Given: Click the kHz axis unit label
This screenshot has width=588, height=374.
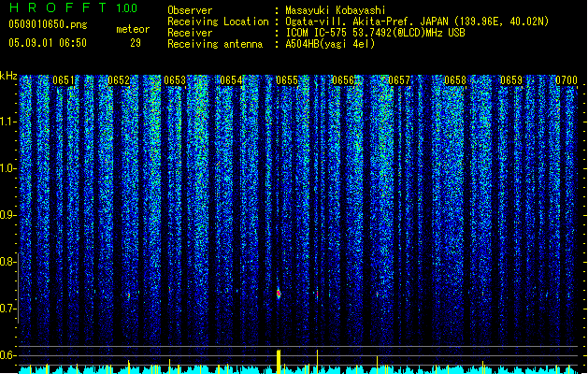Looking at the screenshot, I should click(x=8, y=76).
